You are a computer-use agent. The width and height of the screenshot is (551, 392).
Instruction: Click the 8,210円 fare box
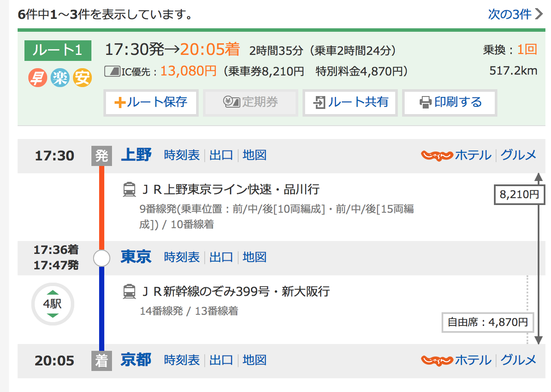click(519, 195)
